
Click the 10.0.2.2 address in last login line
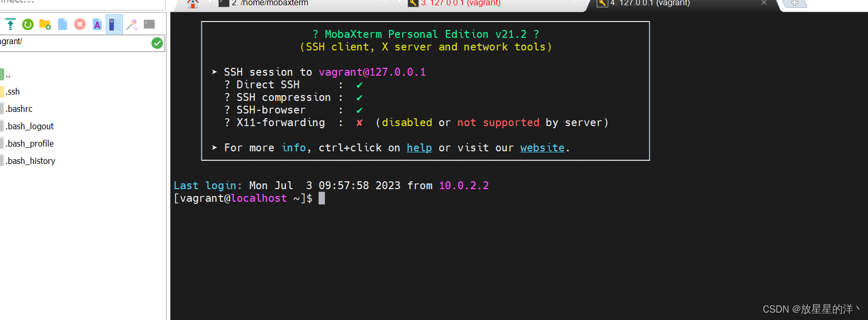click(x=464, y=185)
